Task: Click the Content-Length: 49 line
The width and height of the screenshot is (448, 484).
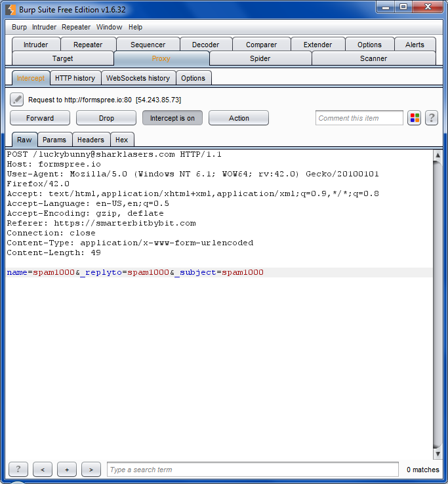Action: [54, 252]
